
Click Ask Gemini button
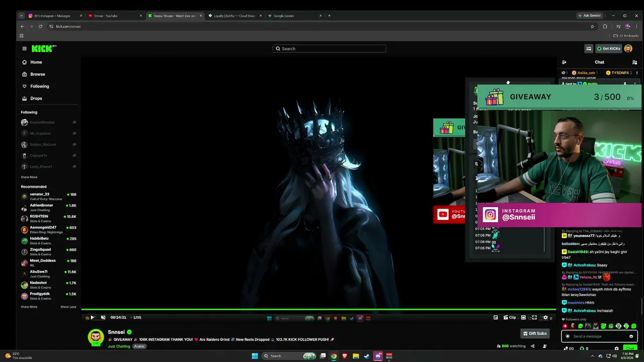[589, 16]
